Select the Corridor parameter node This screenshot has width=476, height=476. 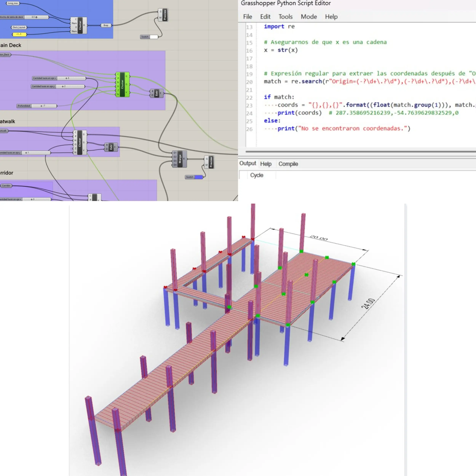point(6,185)
